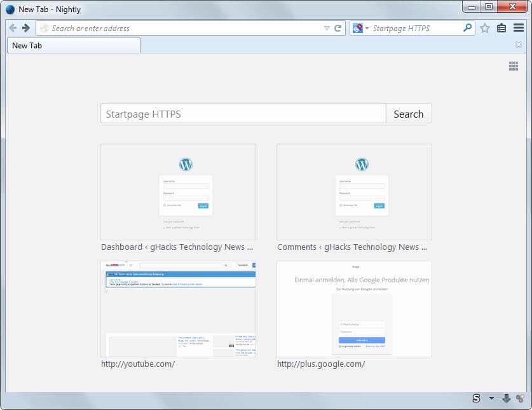Click the S add-on icon in status bar
The width and height of the screenshot is (532, 410).
pyautogui.click(x=476, y=398)
